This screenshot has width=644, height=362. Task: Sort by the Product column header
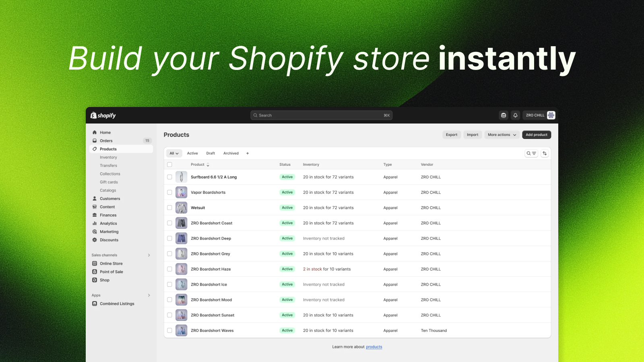click(200, 165)
